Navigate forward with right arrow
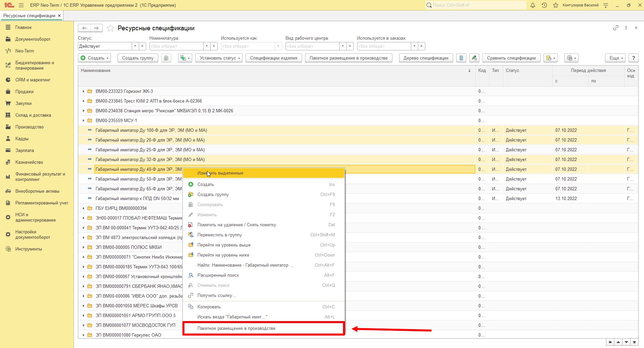 coord(96,28)
